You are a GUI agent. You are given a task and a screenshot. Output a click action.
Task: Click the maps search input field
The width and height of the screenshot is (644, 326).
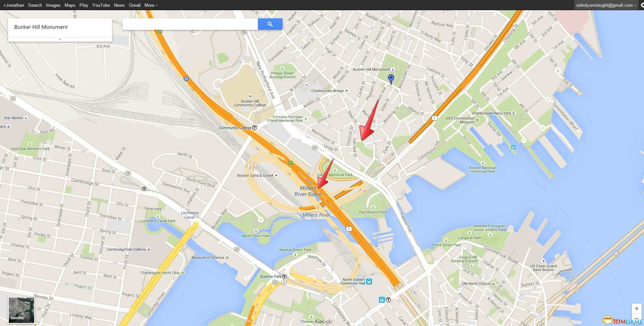(x=190, y=24)
